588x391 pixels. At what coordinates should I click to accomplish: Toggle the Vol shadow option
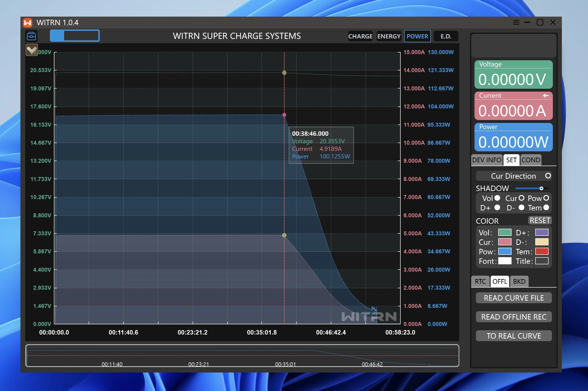(497, 198)
